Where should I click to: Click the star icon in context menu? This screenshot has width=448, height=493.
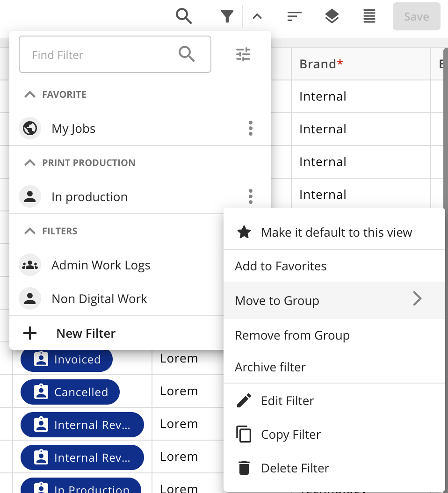[244, 232]
